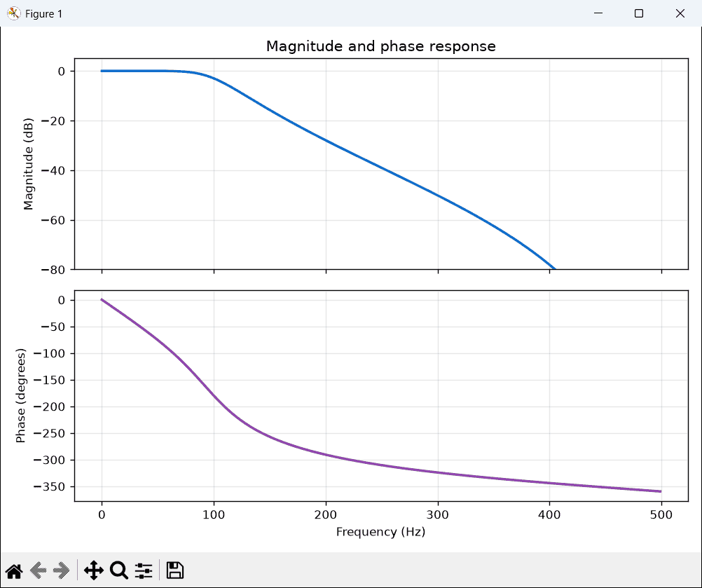The height and width of the screenshot is (588, 702).
Task: Click the '−40' magnitude tick label
Action: coord(53,170)
